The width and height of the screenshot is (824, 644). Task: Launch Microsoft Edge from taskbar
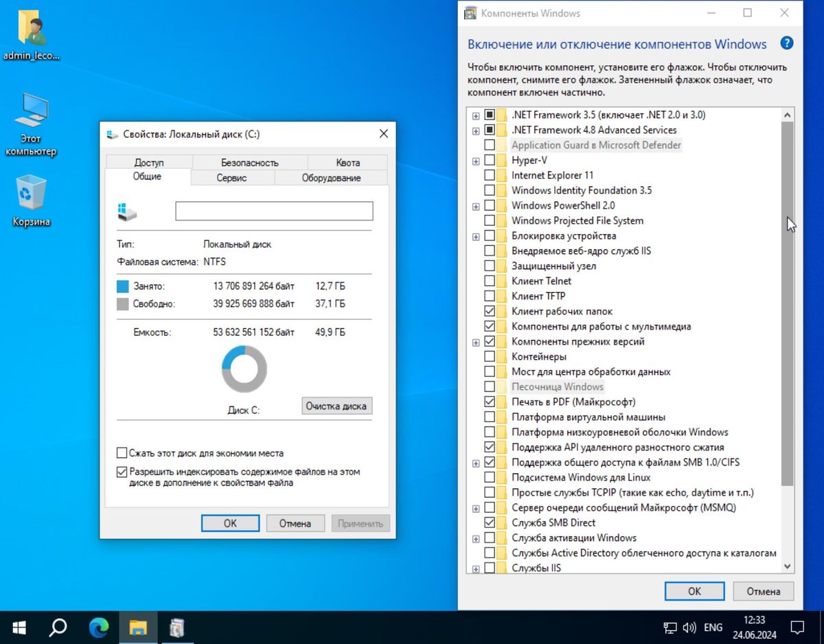point(99,628)
